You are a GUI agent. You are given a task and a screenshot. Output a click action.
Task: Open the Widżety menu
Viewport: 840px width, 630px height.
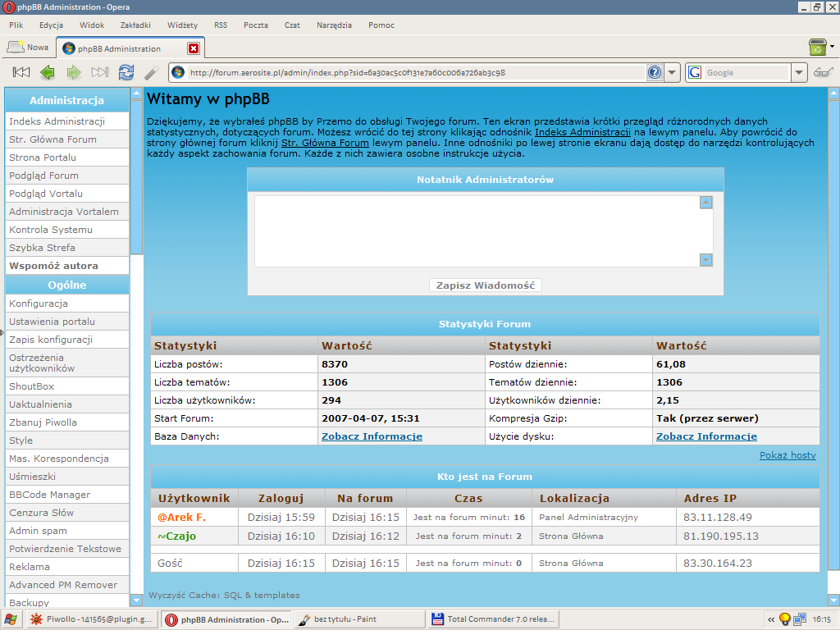pyautogui.click(x=182, y=25)
